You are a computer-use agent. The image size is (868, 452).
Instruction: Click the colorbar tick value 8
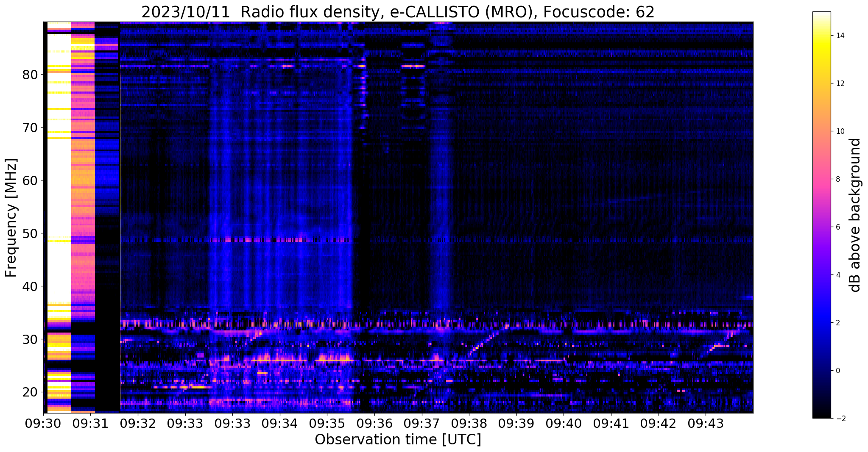pyautogui.click(x=837, y=179)
